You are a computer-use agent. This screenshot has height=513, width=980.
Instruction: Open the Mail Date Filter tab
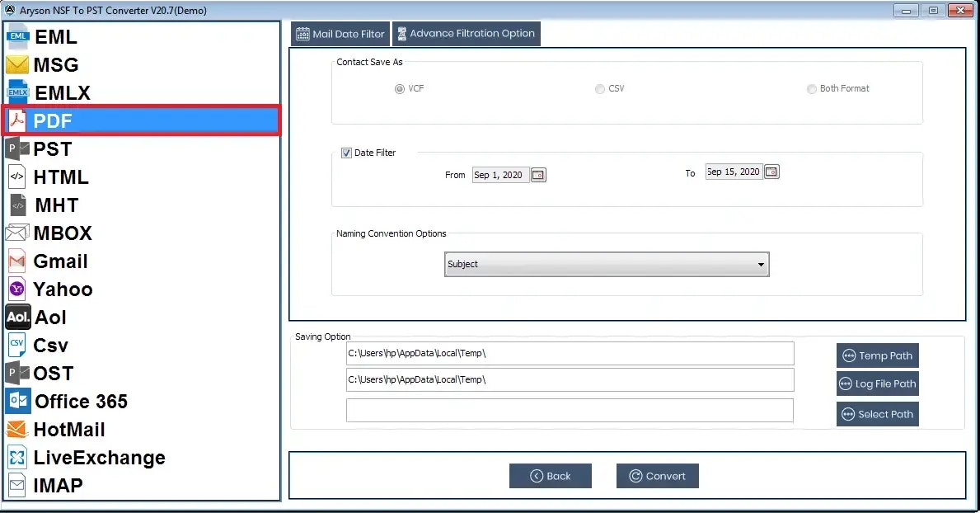pos(340,34)
